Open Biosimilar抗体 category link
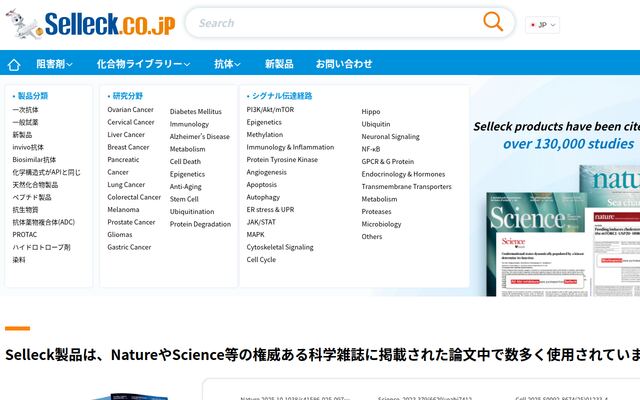 coord(34,160)
